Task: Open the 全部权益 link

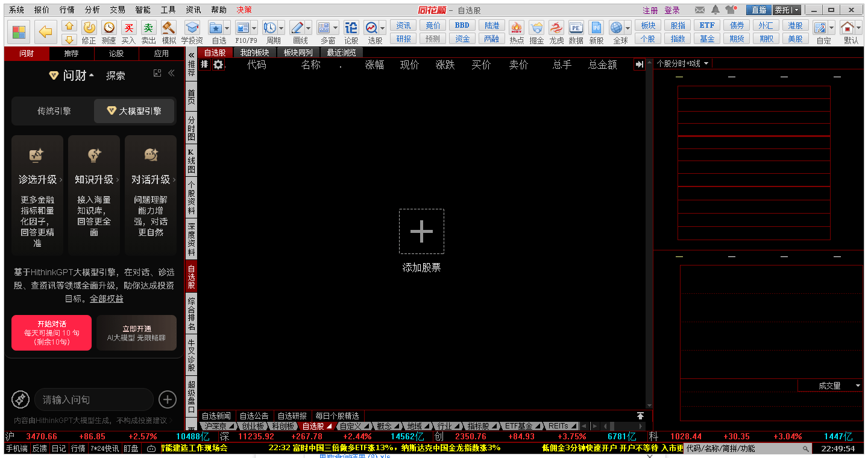Action: pyautogui.click(x=107, y=299)
